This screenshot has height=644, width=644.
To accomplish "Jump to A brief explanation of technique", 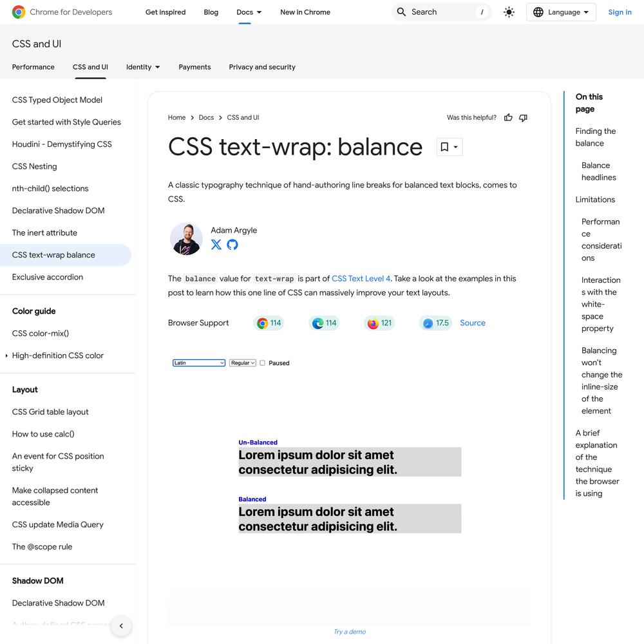I will [x=597, y=463].
